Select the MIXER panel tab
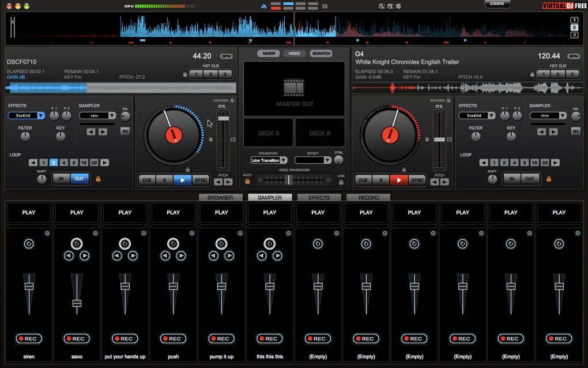Screen dimensions: 588x368 click(269, 54)
